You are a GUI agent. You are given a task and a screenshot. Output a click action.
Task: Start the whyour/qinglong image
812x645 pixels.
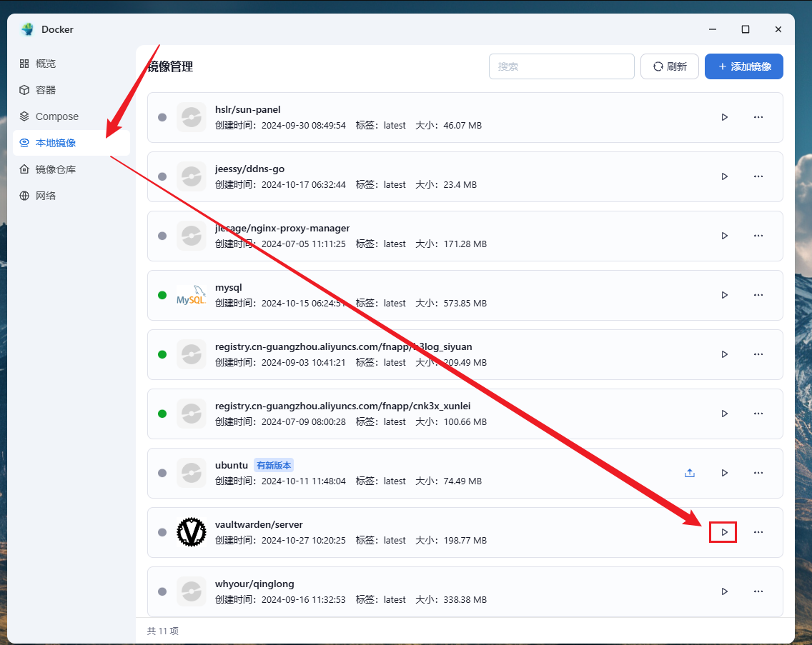(x=724, y=591)
